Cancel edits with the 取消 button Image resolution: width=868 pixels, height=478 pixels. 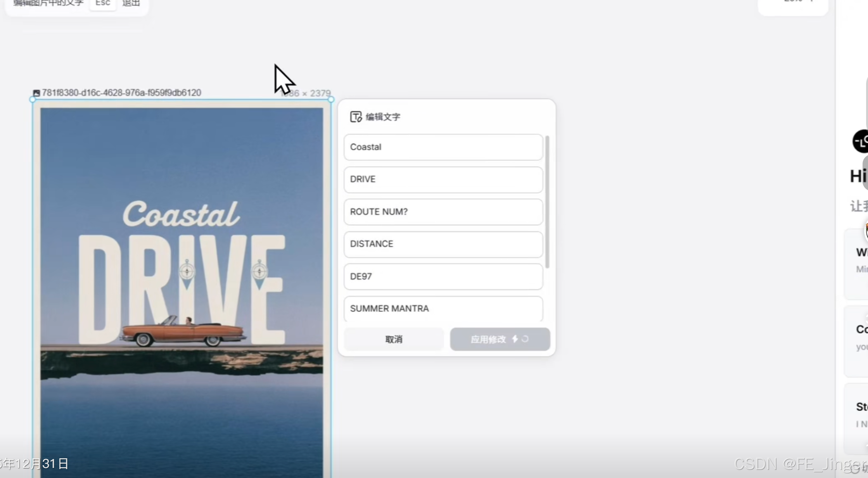click(394, 339)
